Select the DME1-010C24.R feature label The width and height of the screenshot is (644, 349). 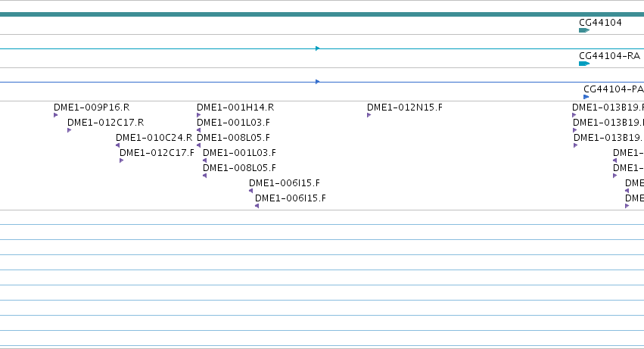point(154,138)
